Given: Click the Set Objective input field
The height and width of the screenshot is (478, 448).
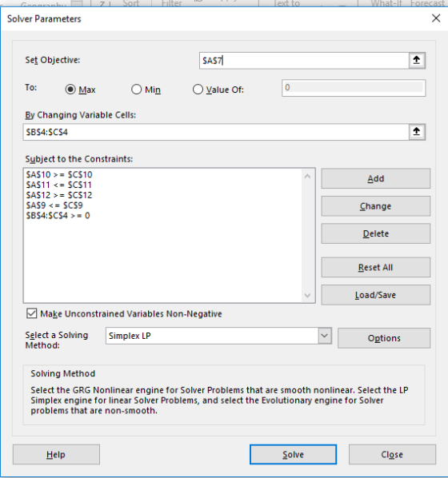Looking at the screenshot, I should (304, 61).
